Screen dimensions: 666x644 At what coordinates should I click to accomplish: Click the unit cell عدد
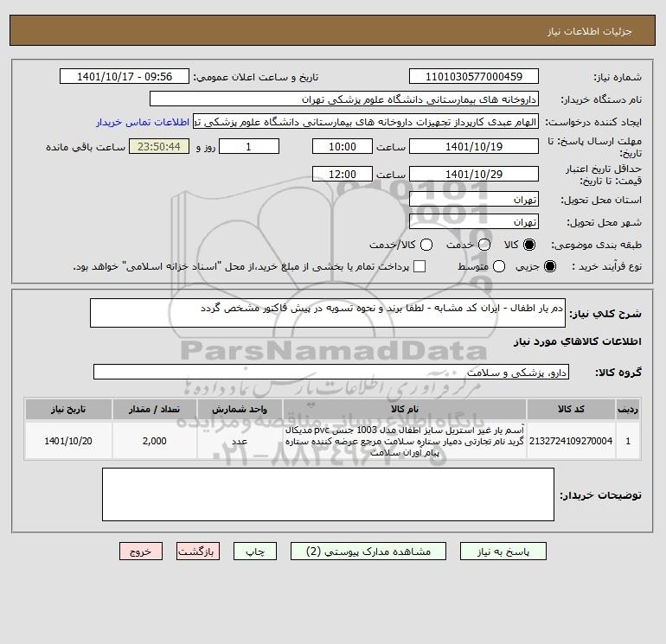pyautogui.click(x=240, y=441)
